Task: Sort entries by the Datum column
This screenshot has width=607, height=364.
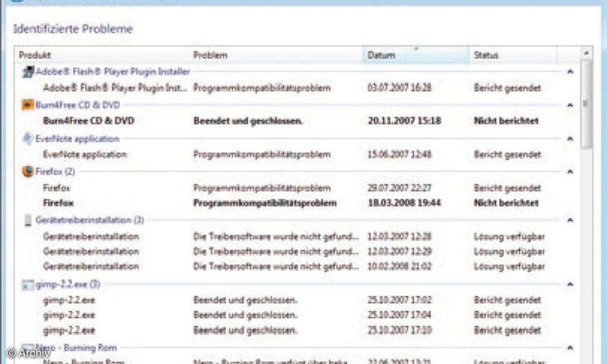Action: click(x=381, y=55)
